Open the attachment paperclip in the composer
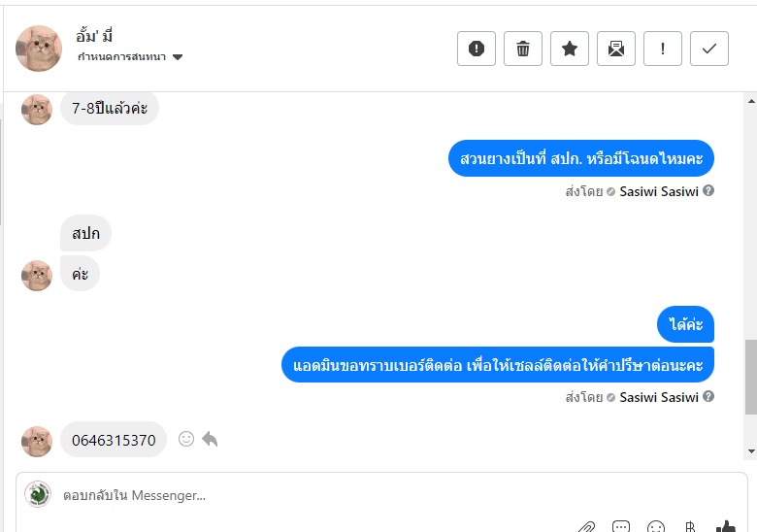The width and height of the screenshot is (757, 532). point(586,527)
